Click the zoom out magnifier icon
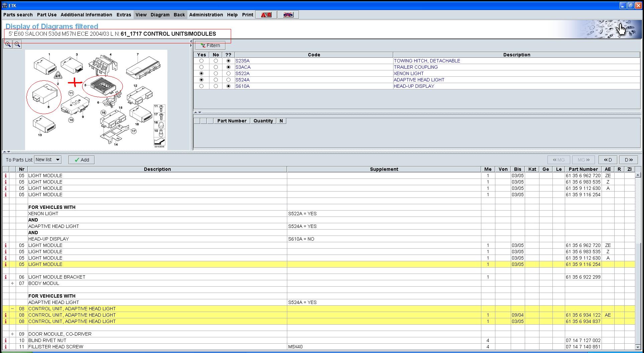Image resolution: width=644 pixels, height=353 pixels. coord(17,44)
